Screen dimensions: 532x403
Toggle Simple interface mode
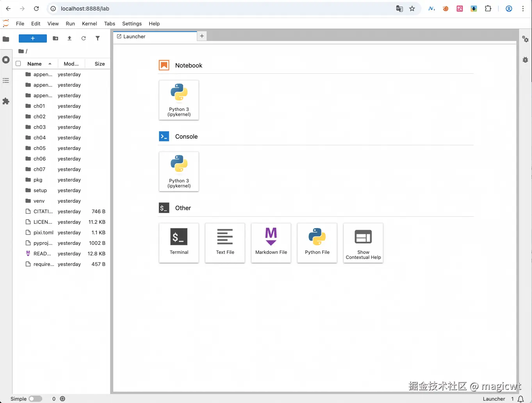[x=36, y=399]
